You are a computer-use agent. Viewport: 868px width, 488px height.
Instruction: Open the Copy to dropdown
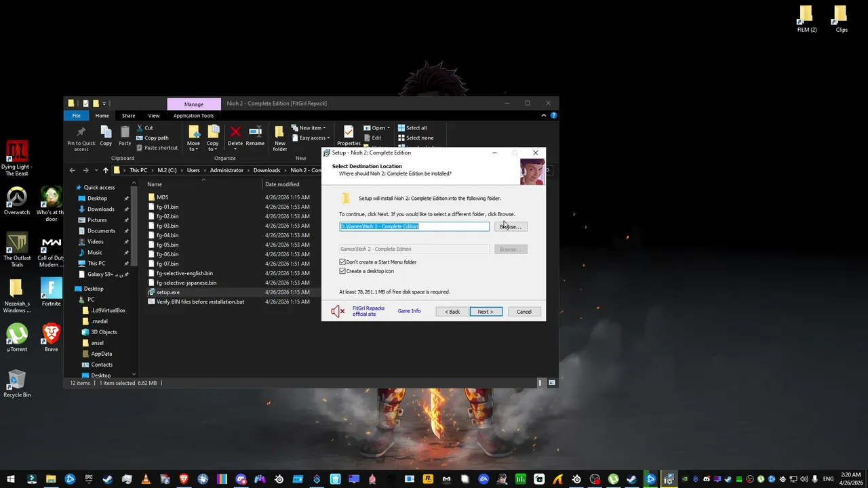(212, 146)
